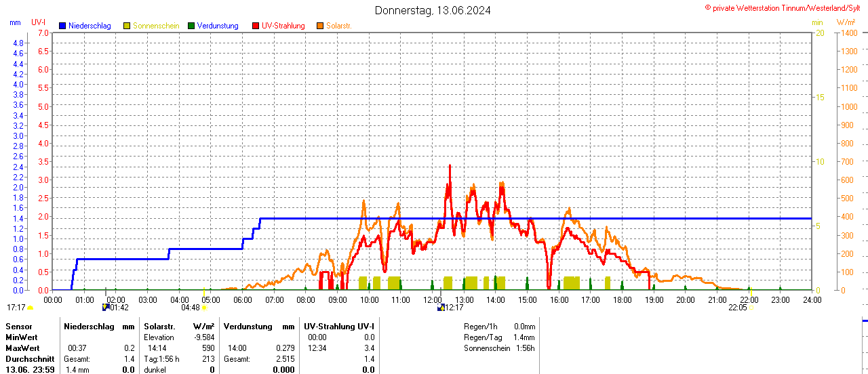Click the icon beside 12:17
Screen dimensions: 868x374
pyautogui.click(x=441, y=308)
